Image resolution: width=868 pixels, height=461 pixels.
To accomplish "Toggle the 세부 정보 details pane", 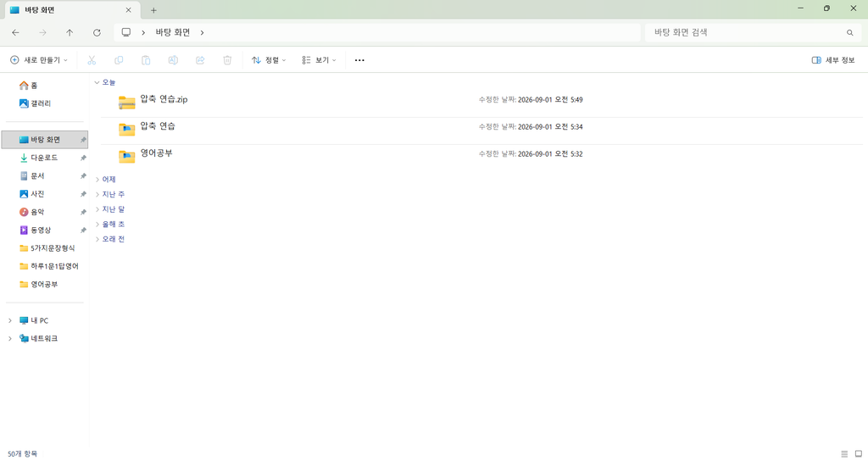I will (833, 60).
